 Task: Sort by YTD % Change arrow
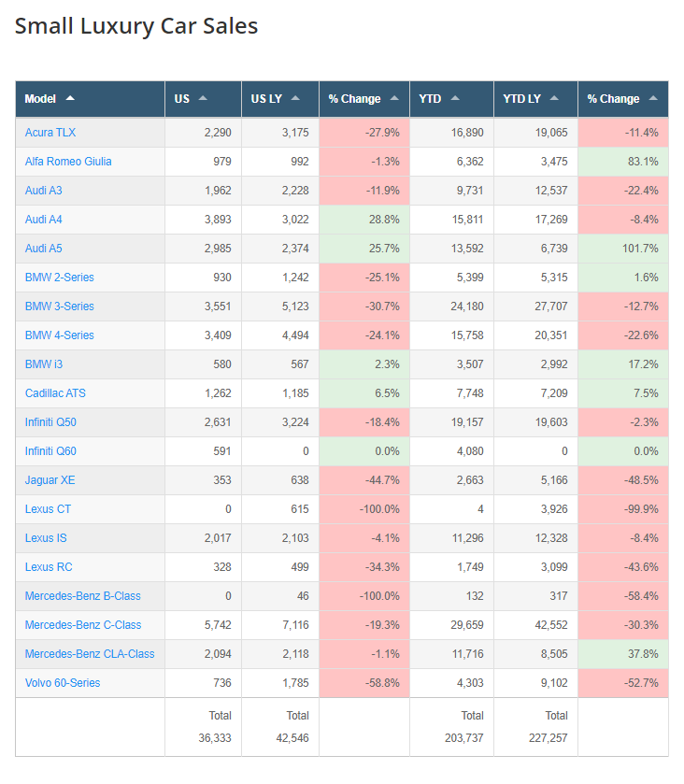653,98
